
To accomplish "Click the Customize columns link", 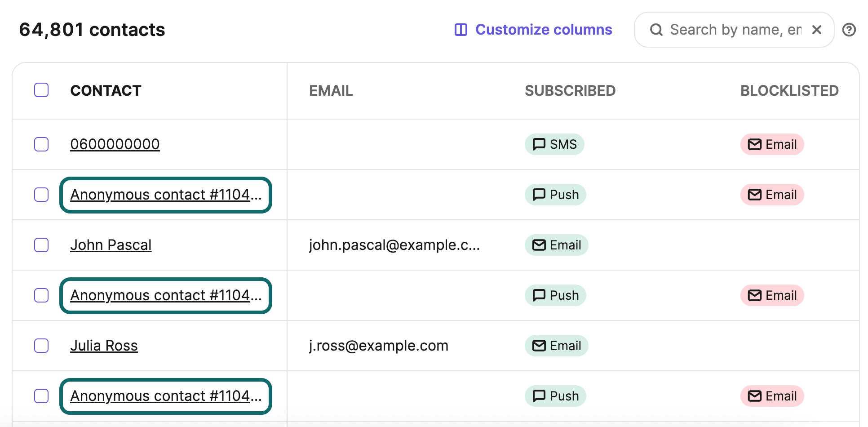I will [543, 30].
